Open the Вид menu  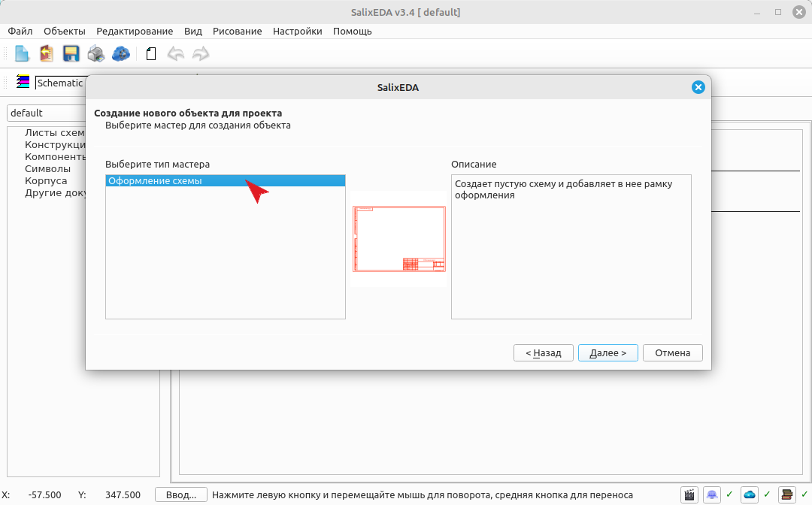(193, 31)
